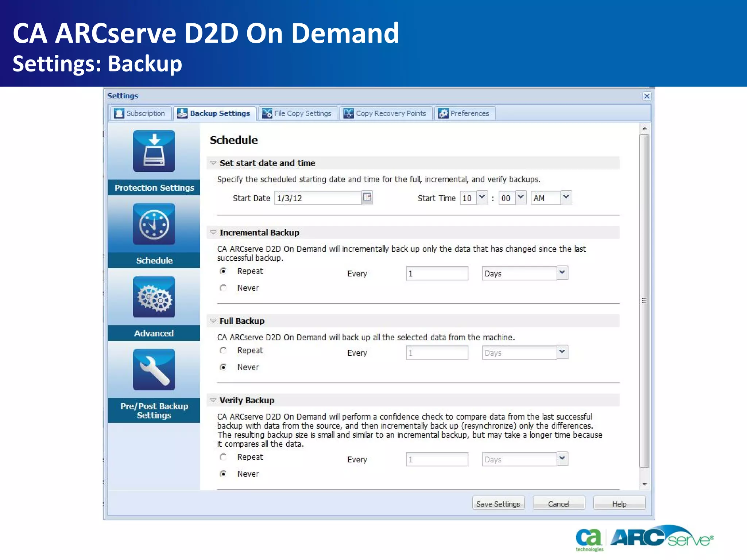Open Verify Backup Days unit dropdown
The image size is (747, 560).
tap(562, 459)
